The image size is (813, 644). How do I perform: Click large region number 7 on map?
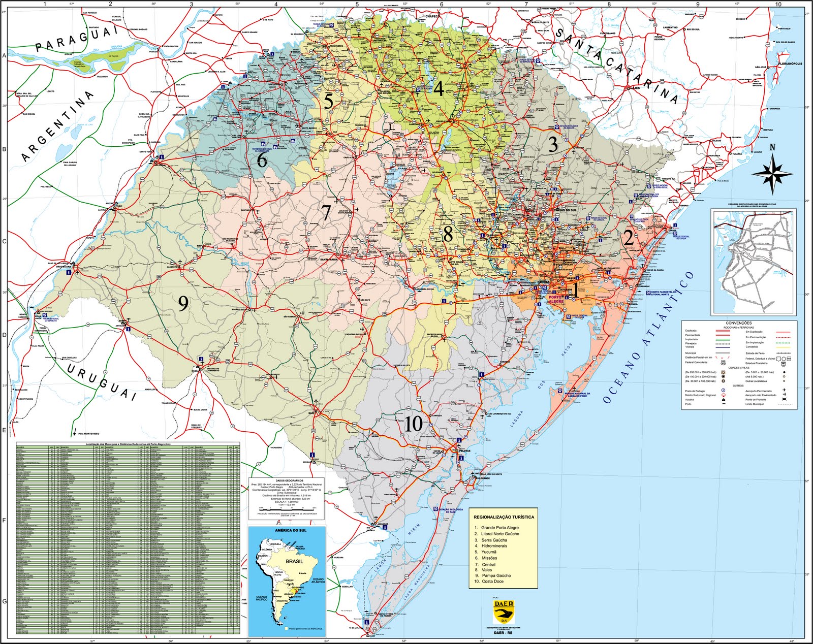326,212
